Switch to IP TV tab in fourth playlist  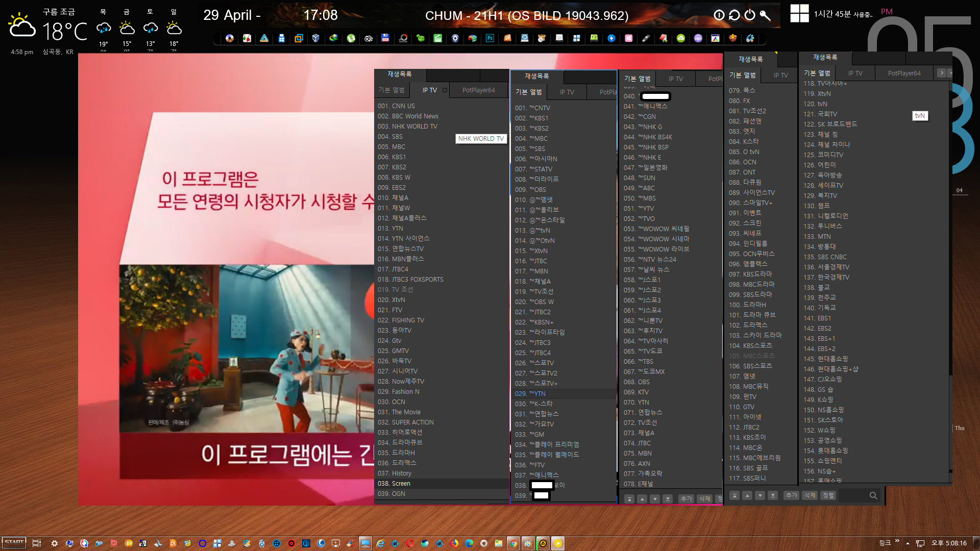tap(781, 76)
